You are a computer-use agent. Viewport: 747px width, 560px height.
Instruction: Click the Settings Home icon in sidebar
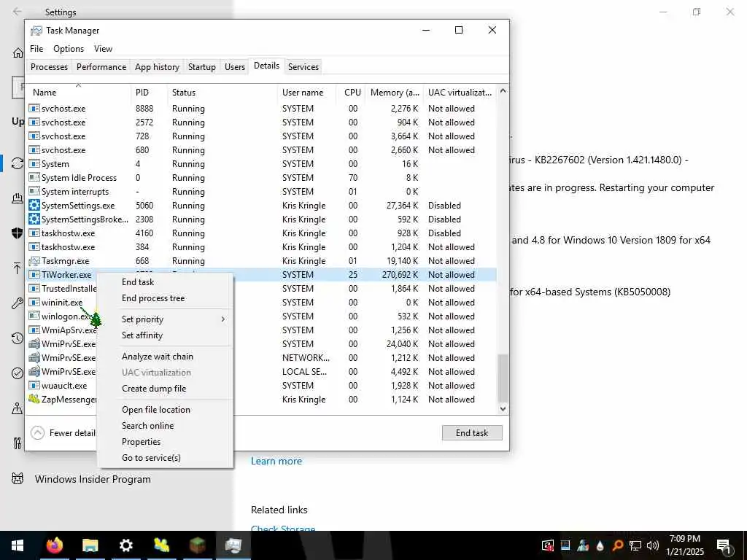click(18, 52)
